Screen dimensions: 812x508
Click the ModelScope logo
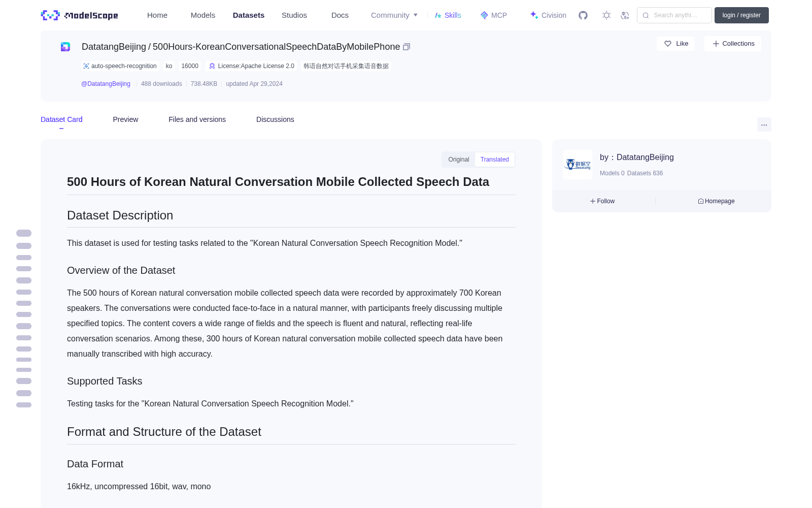coord(80,15)
